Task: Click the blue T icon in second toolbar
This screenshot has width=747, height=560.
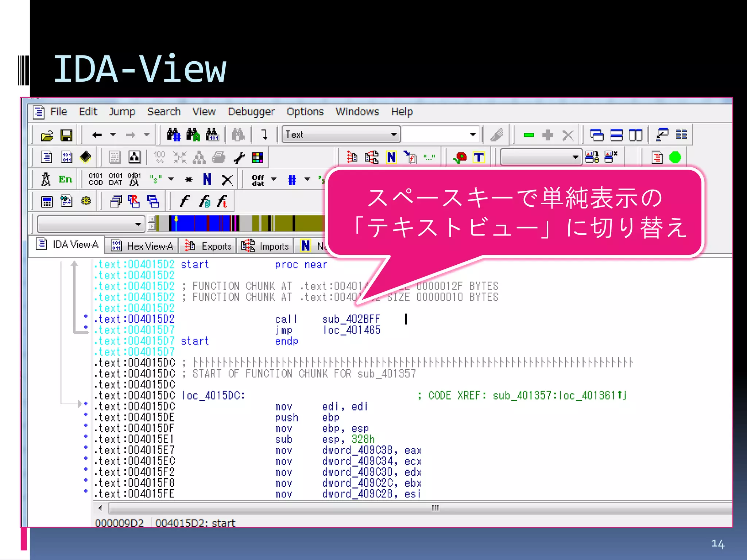Action: click(479, 157)
